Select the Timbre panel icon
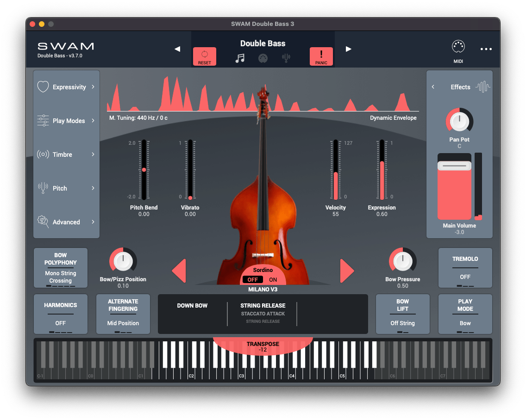The width and height of the screenshot is (526, 420). (x=42, y=154)
